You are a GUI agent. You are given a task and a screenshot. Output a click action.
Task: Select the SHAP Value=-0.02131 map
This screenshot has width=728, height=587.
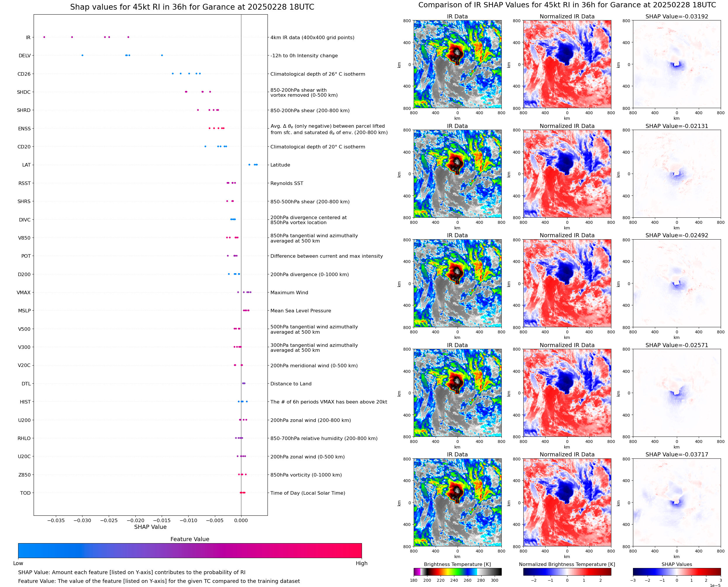[x=677, y=174]
